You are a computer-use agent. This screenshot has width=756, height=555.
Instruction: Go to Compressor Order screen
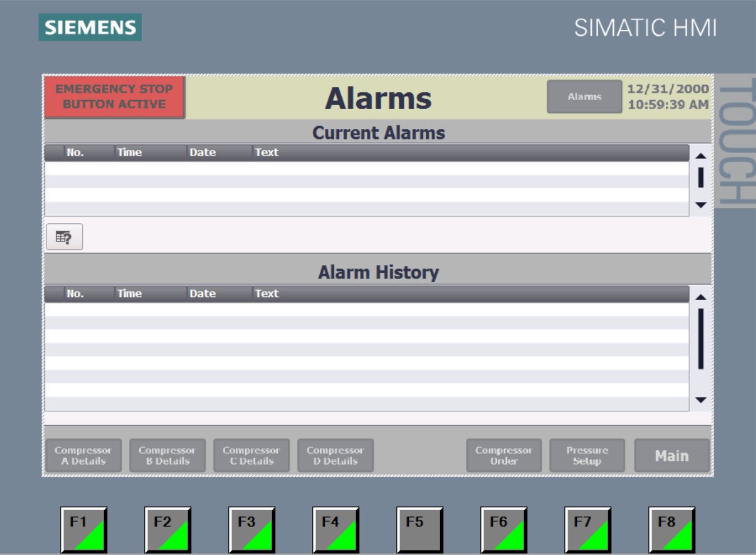pyautogui.click(x=503, y=455)
